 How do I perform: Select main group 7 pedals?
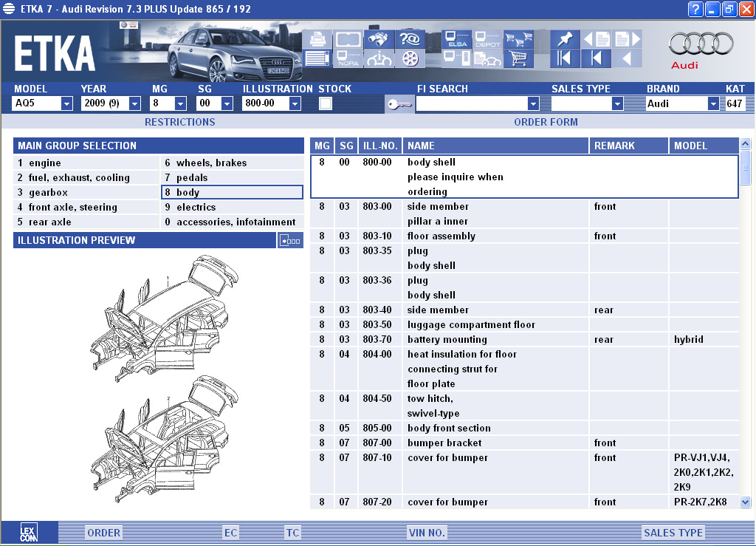pos(233,178)
